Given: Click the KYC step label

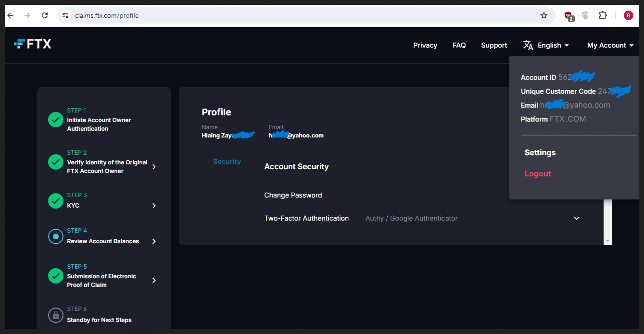Looking at the screenshot, I should 73,206.
